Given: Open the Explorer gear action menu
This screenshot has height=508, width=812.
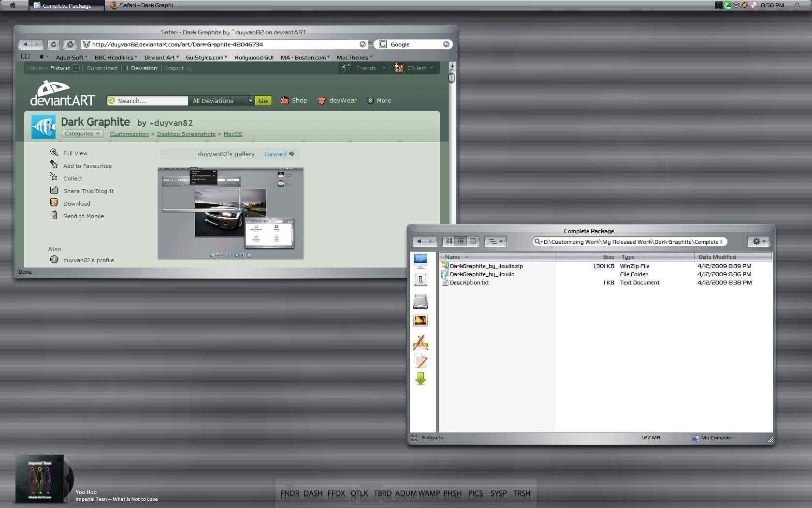Looking at the screenshot, I should (758, 241).
